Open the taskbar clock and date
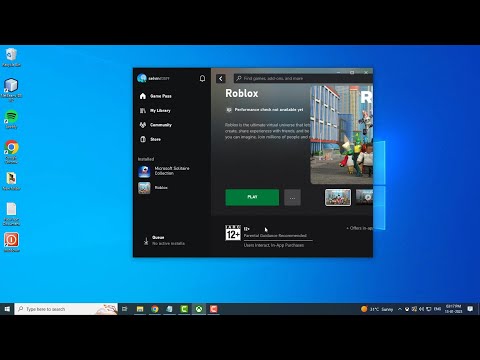 click(x=453, y=309)
